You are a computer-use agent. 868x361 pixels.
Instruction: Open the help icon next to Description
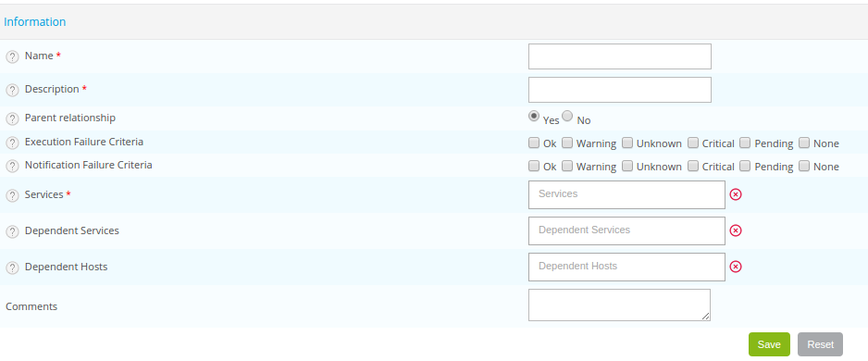pos(12,90)
